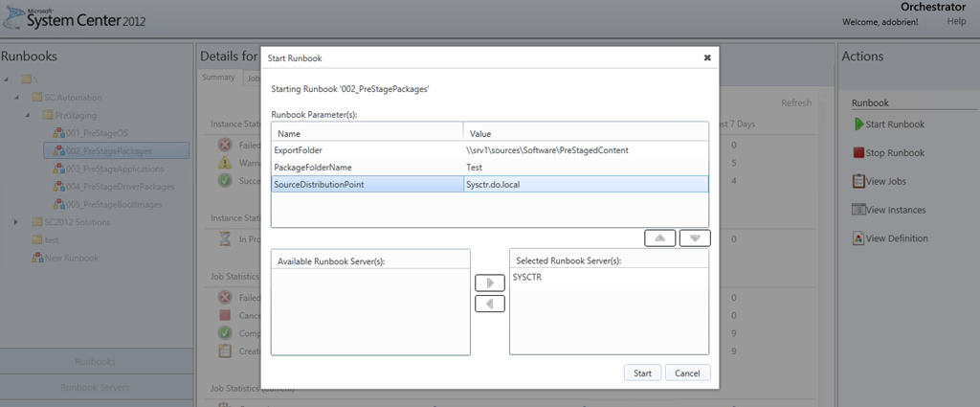Open View Jobs action link
Image resolution: width=980 pixels, height=407 pixels.
click(x=885, y=181)
